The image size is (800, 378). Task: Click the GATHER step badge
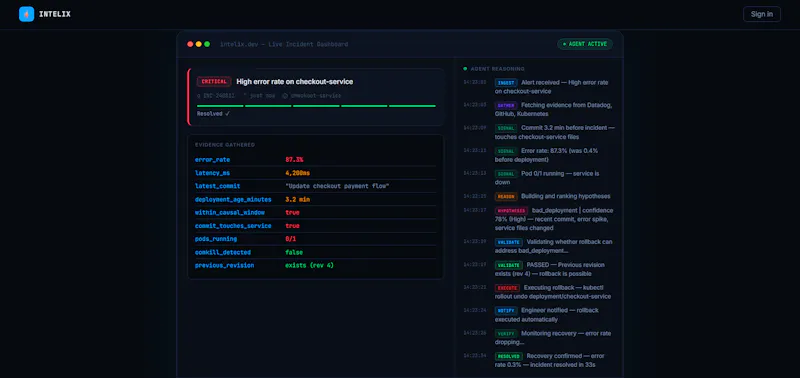click(x=506, y=105)
